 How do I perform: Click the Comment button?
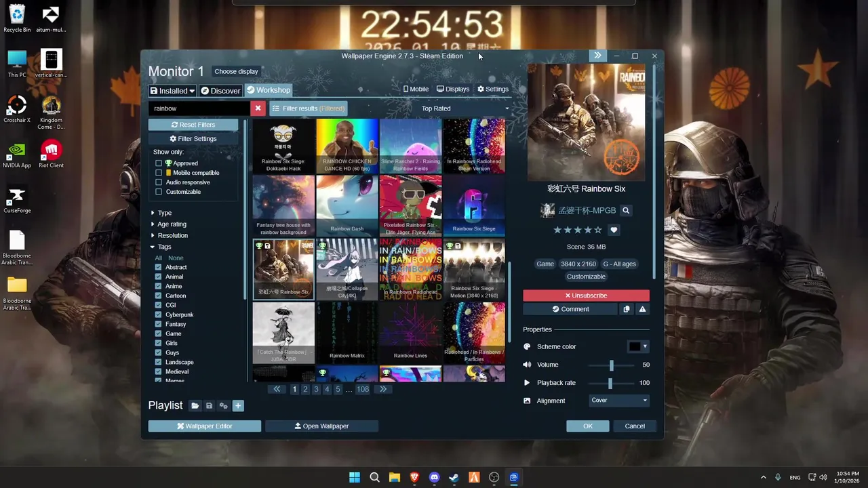570,309
